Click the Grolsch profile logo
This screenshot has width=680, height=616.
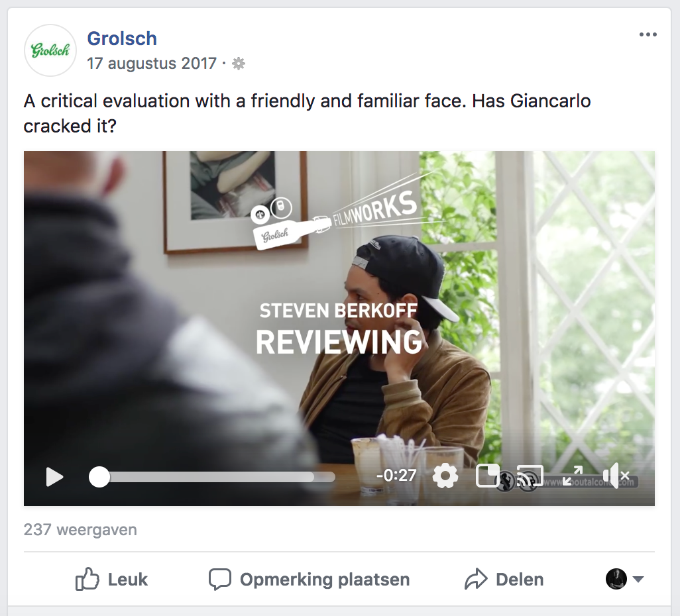[x=50, y=50]
